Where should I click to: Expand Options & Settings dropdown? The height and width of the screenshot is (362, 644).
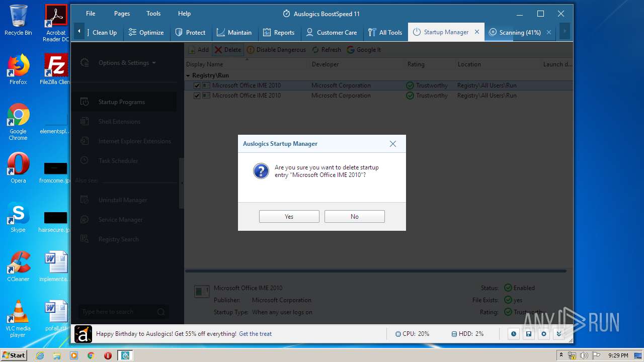[127, 63]
